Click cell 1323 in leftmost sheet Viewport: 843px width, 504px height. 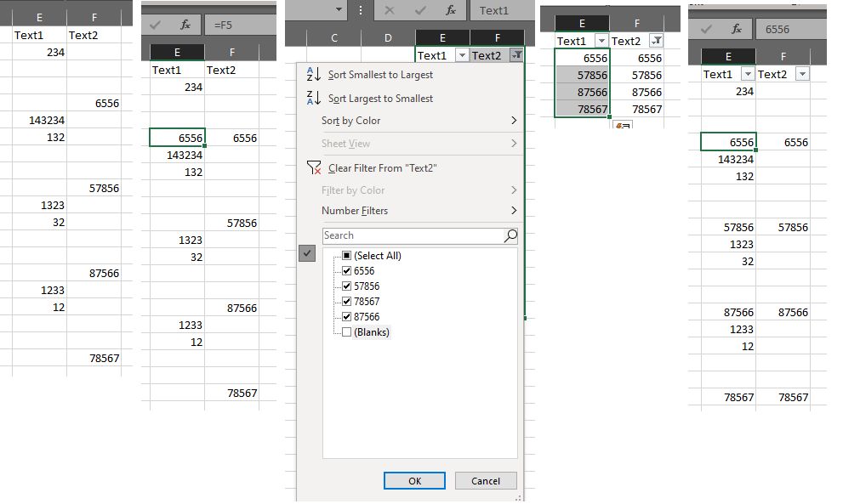pyautogui.click(x=39, y=205)
